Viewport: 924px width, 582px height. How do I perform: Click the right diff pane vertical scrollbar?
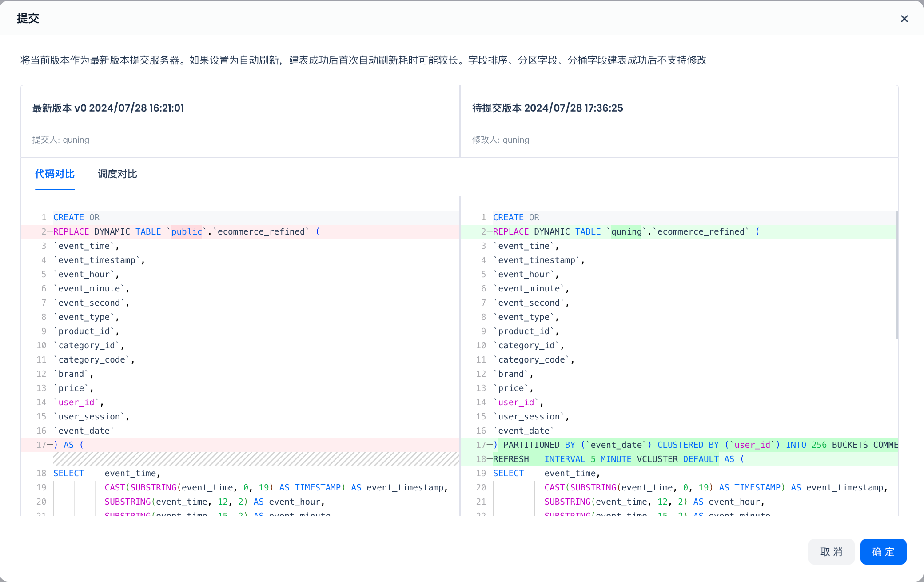pos(896,275)
